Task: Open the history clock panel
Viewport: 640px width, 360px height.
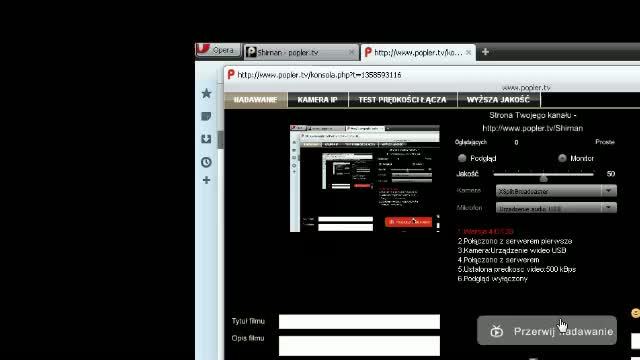Action: [x=206, y=162]
